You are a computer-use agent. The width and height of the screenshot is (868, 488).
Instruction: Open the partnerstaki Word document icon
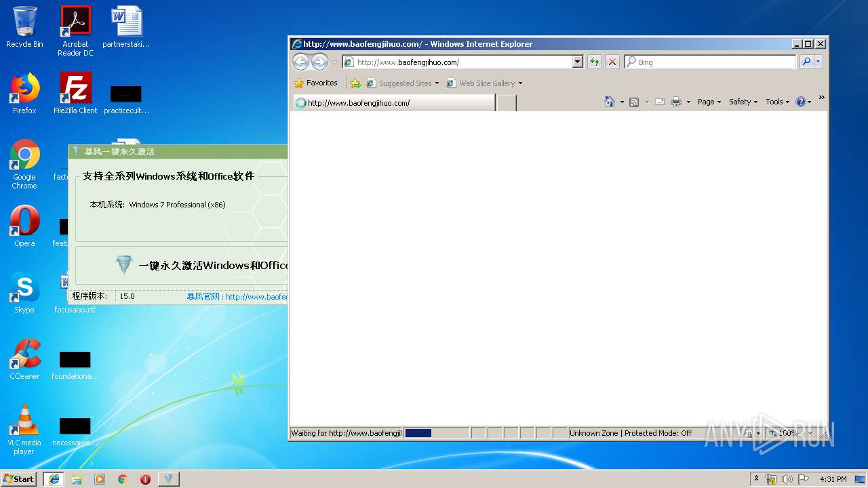pyautogui.click(x=126, y=27)
